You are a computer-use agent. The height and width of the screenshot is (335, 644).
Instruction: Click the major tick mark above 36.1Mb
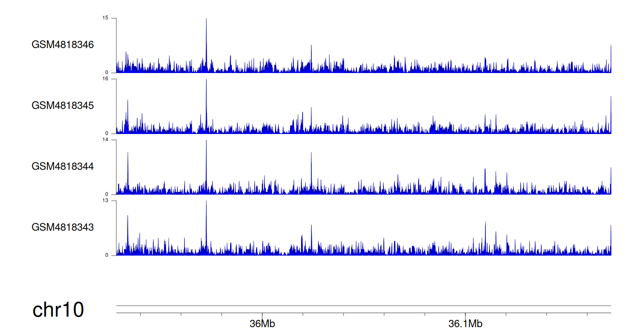(465, 315)
